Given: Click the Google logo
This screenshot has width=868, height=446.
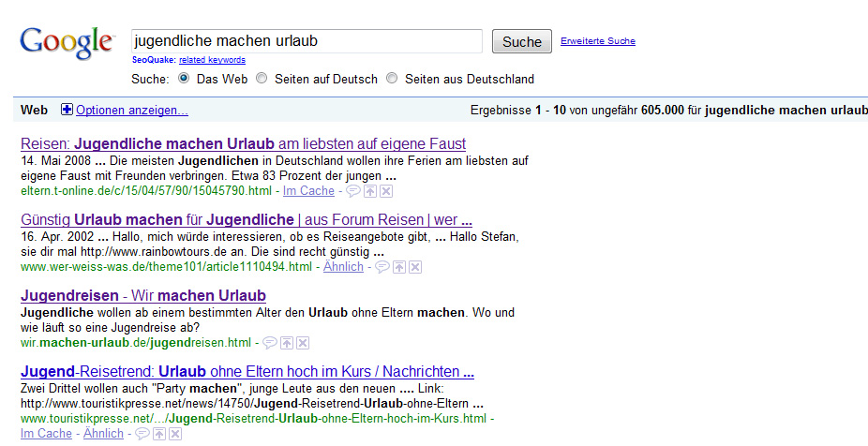Looking at the screenshot, I should click(x=67, y=42).
